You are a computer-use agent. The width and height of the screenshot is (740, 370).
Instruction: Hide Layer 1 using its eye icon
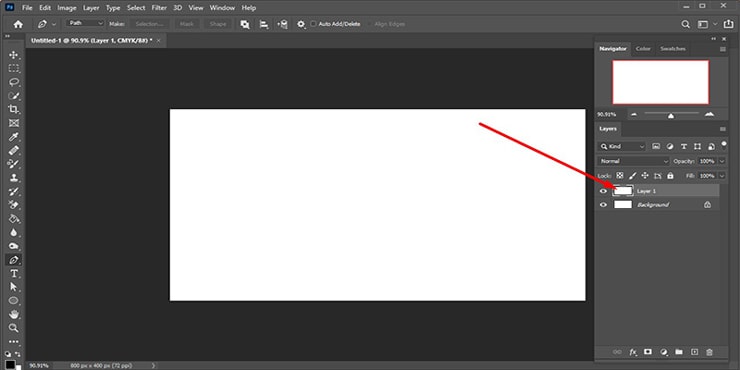point(603,191)
